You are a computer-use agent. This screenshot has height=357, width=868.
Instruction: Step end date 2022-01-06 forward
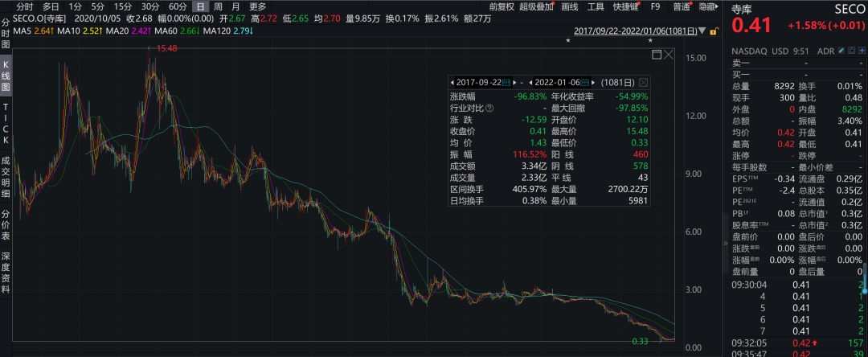pyautogui.click(x=595, y=83)
